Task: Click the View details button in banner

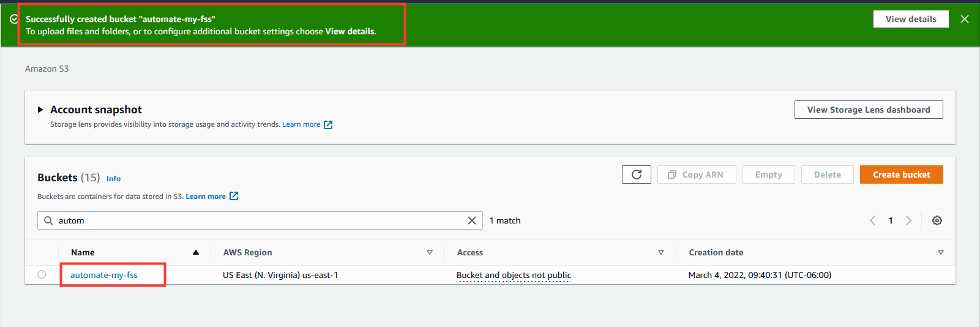Action: coord(911,19)
